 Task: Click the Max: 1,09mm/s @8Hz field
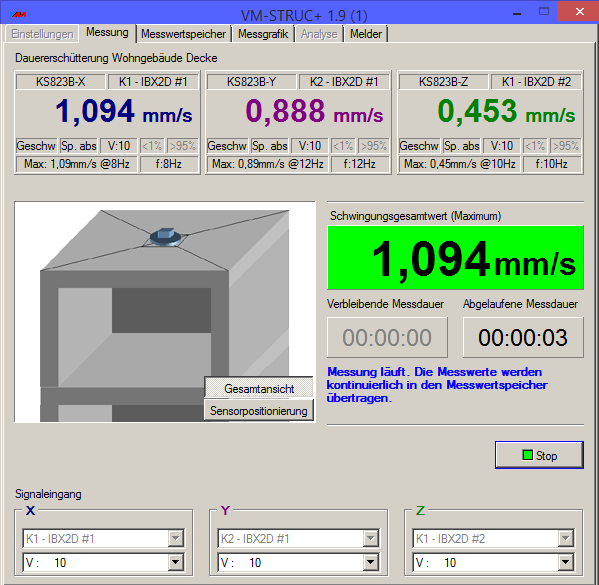76,164
